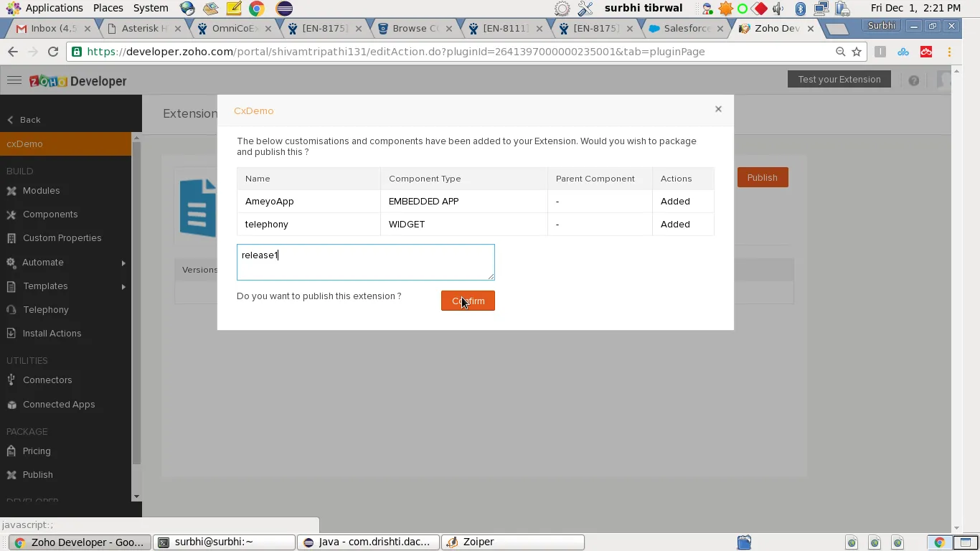
Task: Go Back in the sidebar
Action: pos(24,120)
